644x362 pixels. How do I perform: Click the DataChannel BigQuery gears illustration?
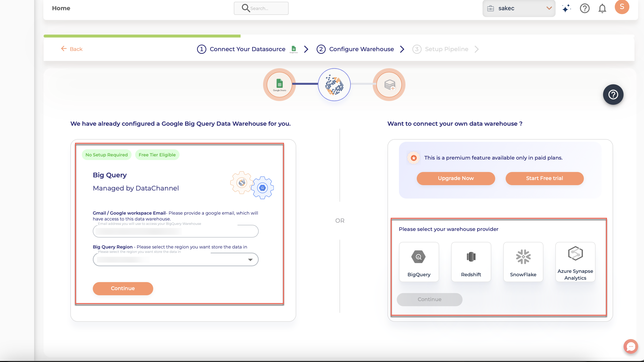click(252, 185)
